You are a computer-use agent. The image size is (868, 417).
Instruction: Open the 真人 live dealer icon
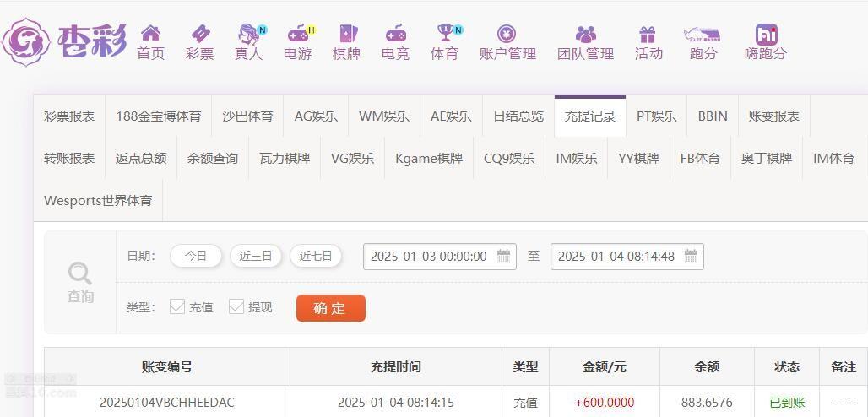pyautogui.click(x=249, y=34)
